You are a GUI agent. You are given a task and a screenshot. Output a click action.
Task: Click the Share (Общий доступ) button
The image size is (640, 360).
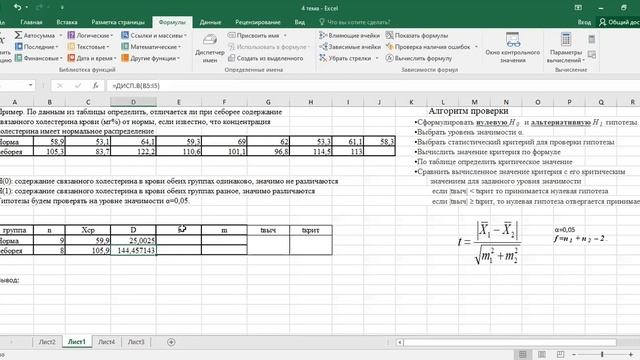coord(619,22)
